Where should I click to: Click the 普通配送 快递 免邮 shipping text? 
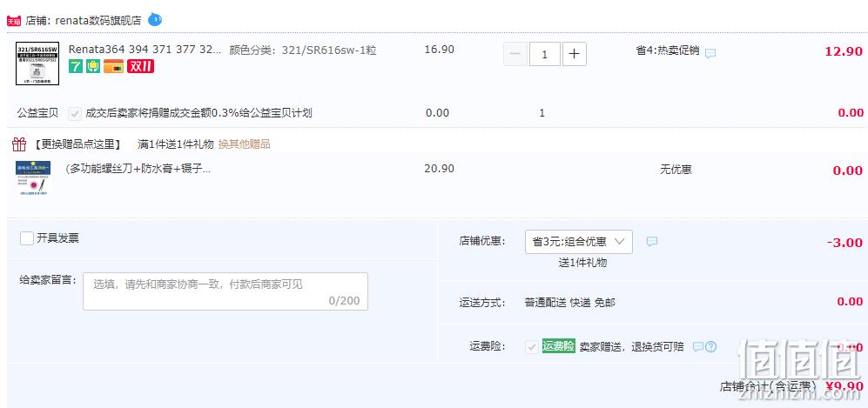click(x=569, y=303)
